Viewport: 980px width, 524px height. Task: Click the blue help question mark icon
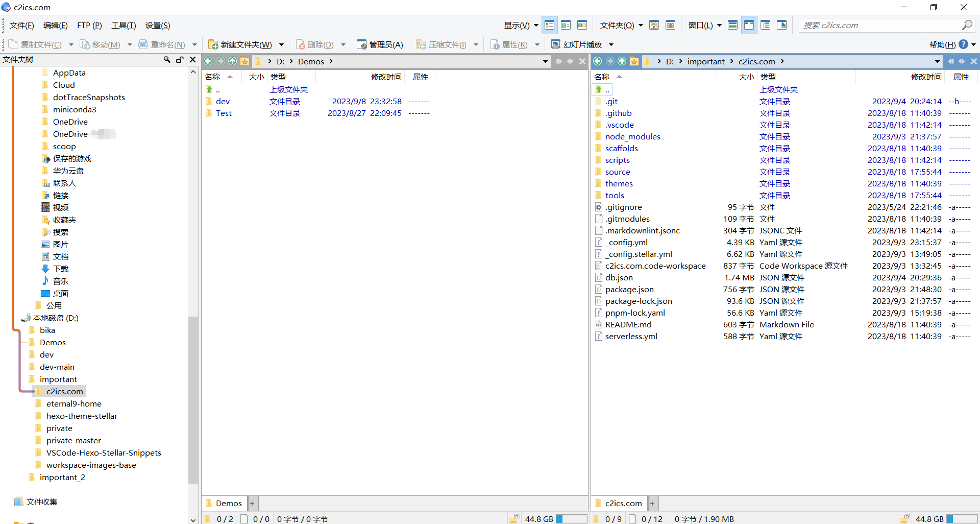tap(963, 44)
